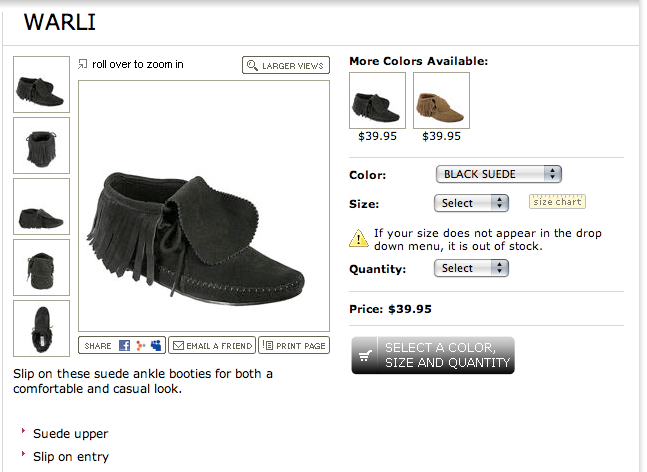This screenshot has height=472, width=647.
Task: Open Larger Views magnifier button
Action: 286,65
